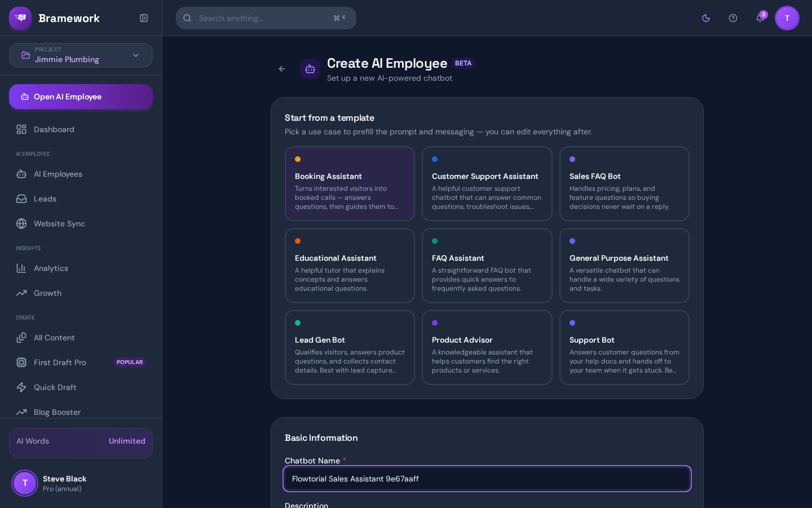Go to AI Employees page
The width and height of the screenshot is (812, 508).
point(81,174)
